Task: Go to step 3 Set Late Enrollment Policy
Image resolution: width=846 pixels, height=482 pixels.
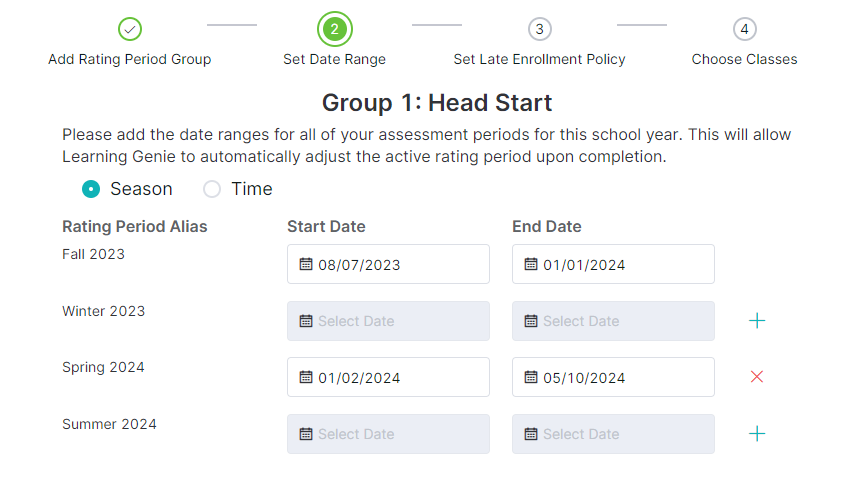Action: click(540, 29)
